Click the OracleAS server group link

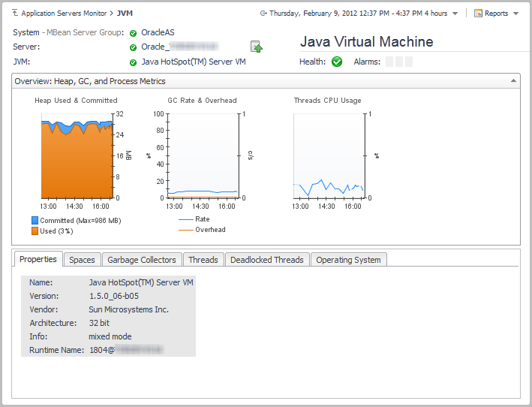click(x=158, y=33)
